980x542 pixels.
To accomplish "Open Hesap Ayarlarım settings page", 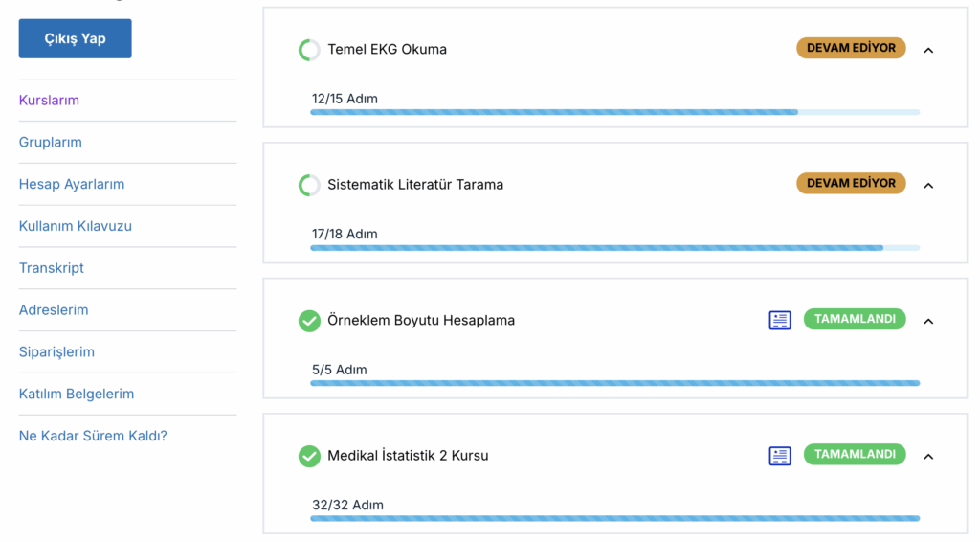I will pos(71,184).
